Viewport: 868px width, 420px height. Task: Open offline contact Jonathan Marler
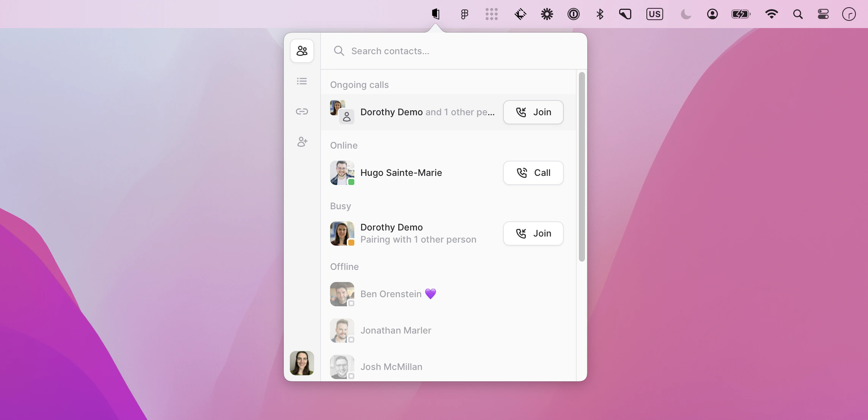click(448, 331)
